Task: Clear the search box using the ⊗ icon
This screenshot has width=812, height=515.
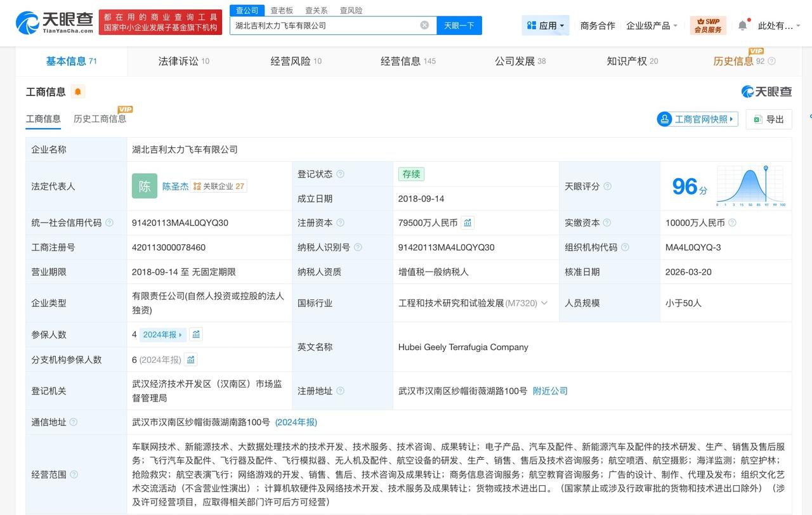Action: tap(424, 25)
